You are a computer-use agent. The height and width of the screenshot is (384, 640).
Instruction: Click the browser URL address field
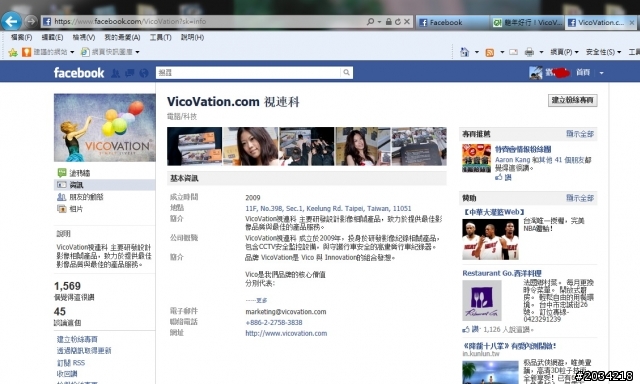204,22
